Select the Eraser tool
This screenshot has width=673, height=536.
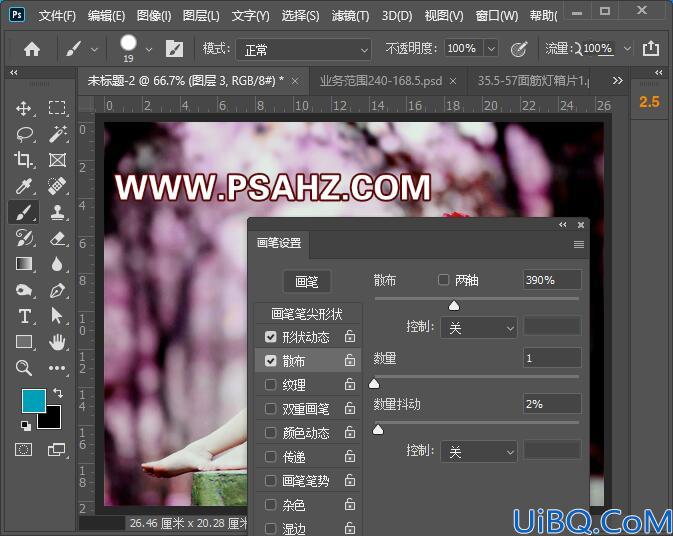(x=57, y=239)
